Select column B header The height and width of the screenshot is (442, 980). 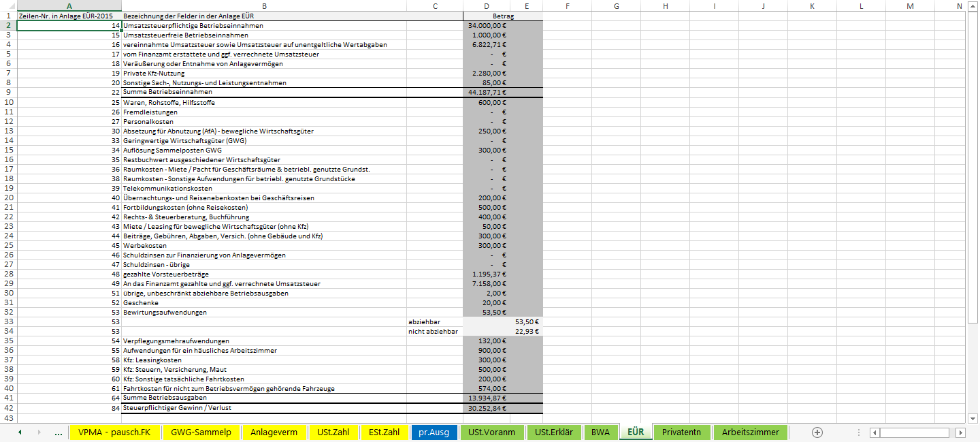(264, 6)
